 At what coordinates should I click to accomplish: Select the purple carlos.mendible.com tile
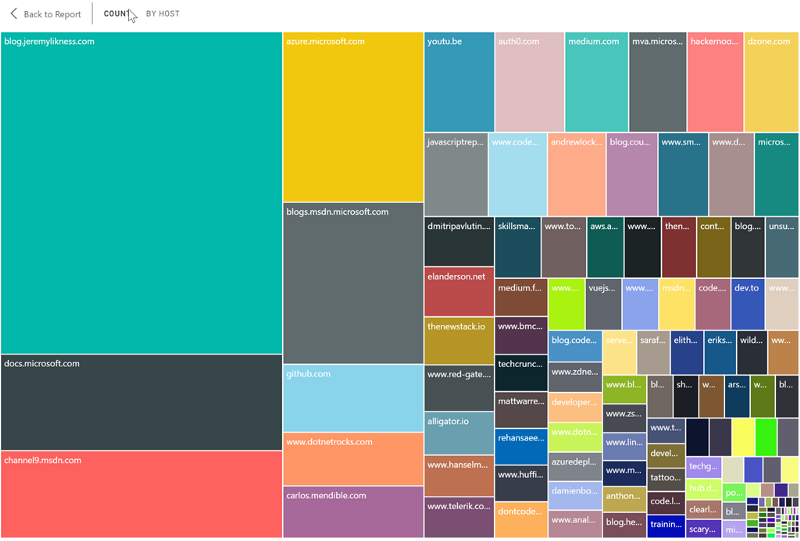353,512
